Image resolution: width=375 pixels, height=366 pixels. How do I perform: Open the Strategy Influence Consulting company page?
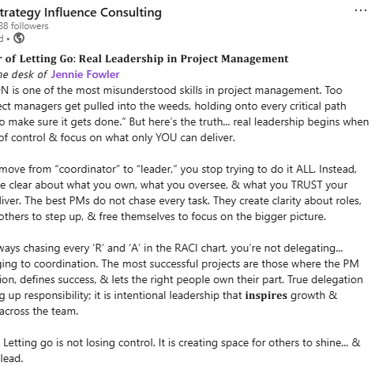point(81,13)
